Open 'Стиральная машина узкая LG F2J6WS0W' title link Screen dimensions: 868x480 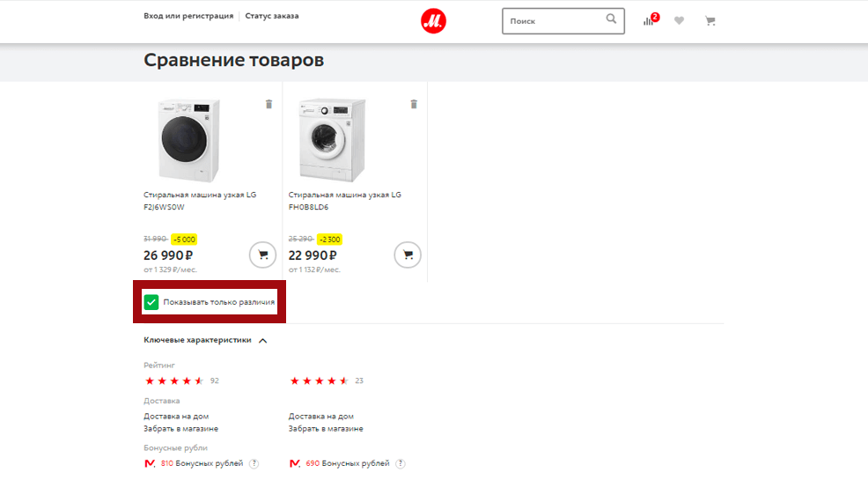pos(200,201)
